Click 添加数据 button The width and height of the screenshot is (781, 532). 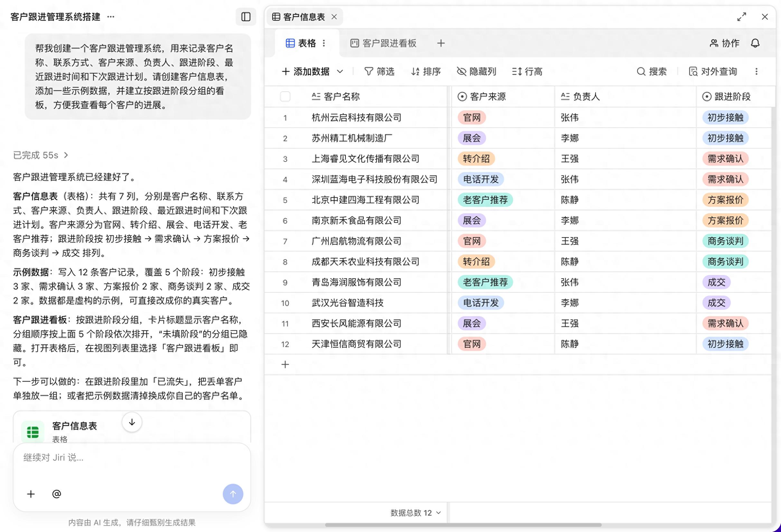[x=306, y=71]
